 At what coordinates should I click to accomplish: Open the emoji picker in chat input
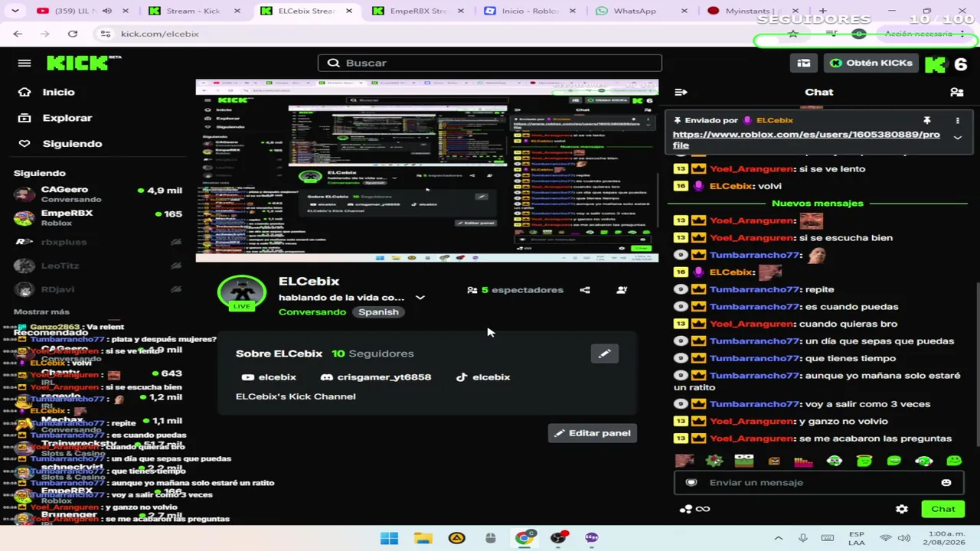(x=946, y=482)
